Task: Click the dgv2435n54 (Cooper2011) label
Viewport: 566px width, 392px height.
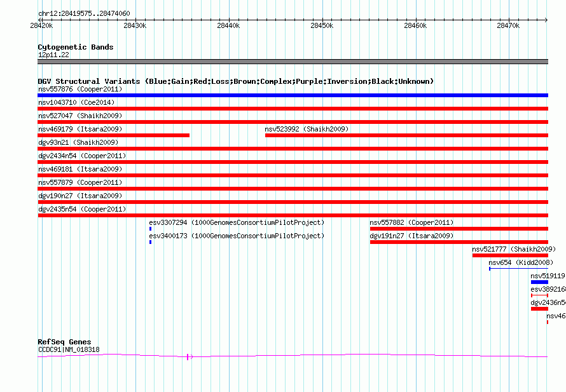Action: tap(82, 209)
